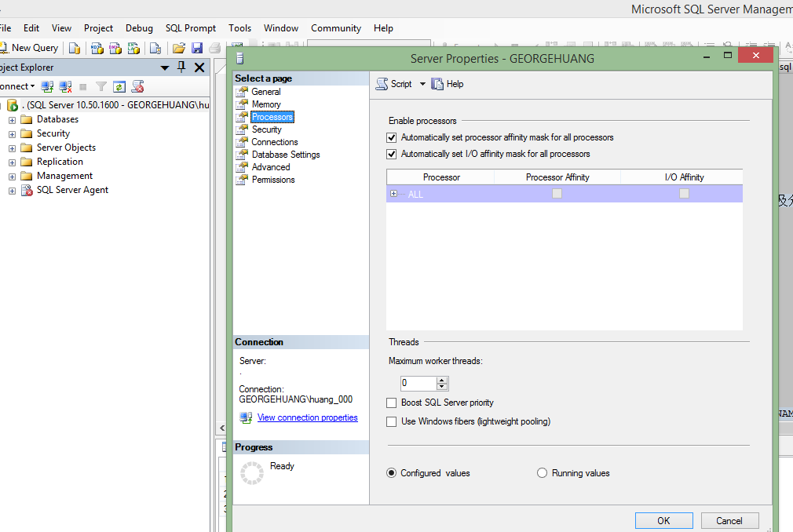This screenshot has height=532, width=793.
Task: Select the Processors page
Action: 272,117
